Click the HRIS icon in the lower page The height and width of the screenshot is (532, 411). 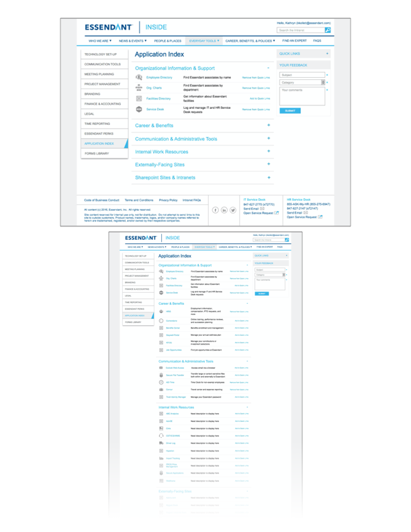click(161, 312)
